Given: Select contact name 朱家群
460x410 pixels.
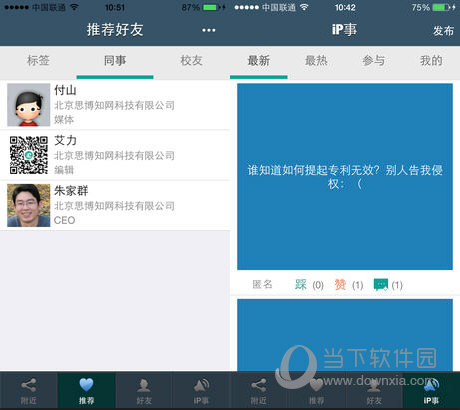Looking at the screenshot, I should click(x=71, y=191).
